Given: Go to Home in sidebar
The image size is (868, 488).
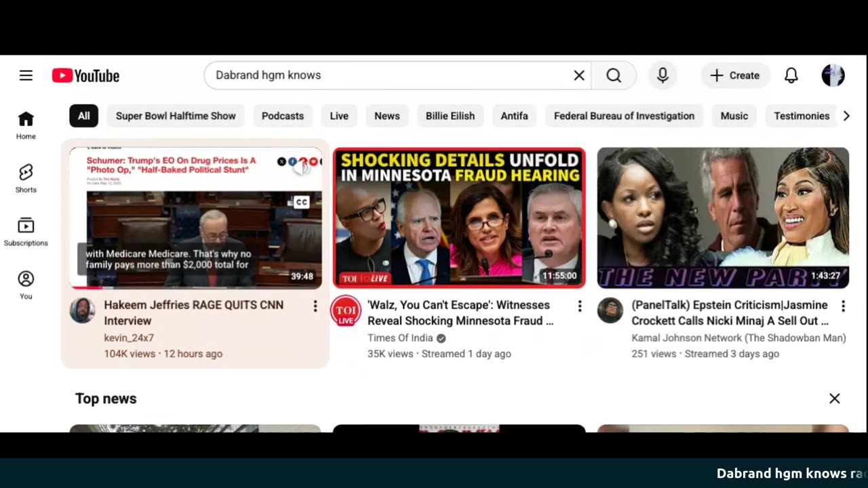Looking at the screenshot, I should pos(26,125).
